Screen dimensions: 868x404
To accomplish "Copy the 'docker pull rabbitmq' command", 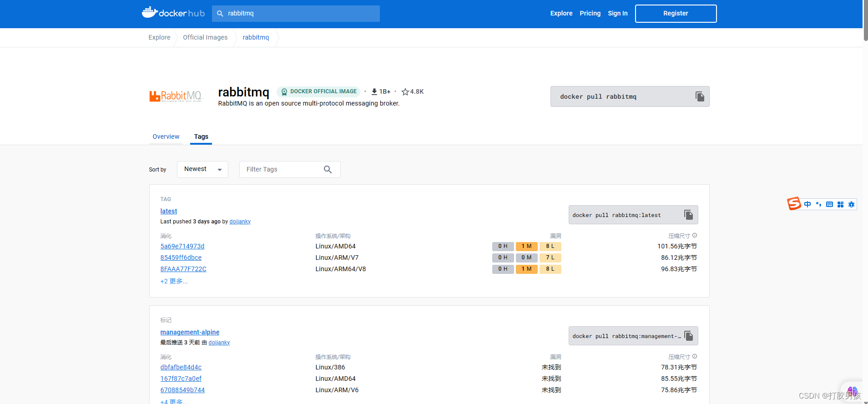I will tap(700, 96).
